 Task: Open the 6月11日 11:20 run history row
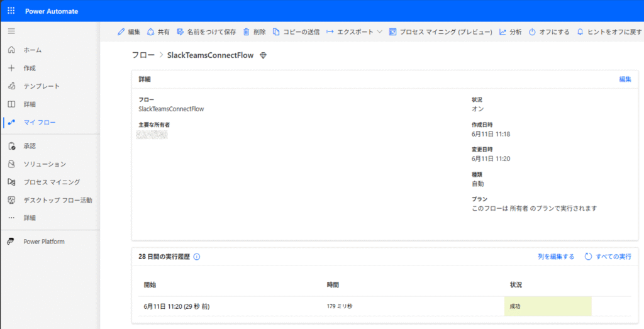coord(384,306)
